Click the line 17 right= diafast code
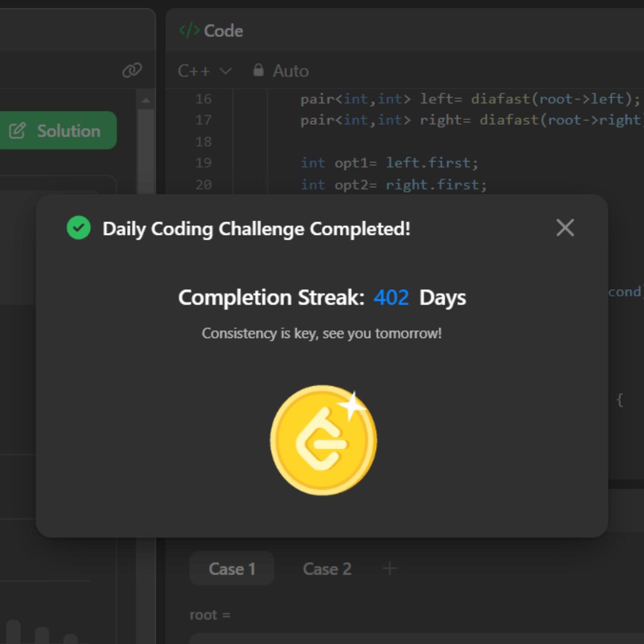 point(471,120)
